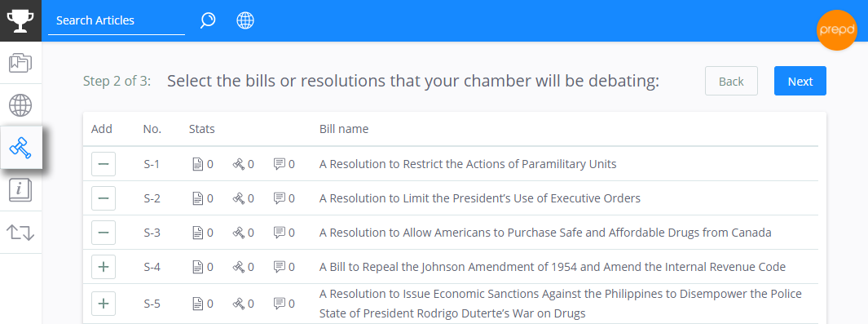Open the folders icon in sidebar

20,63
